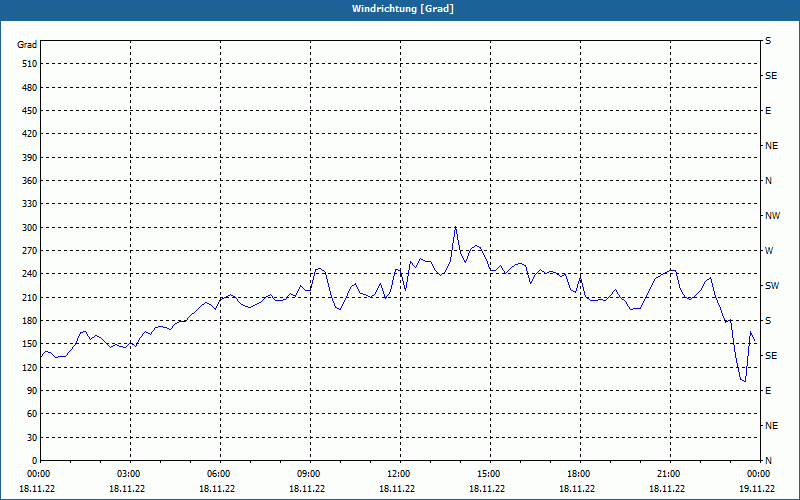Screen dimensions: 800x500
Task: Select the 06:00 time axis label
Action: click(x=219, y=474)
